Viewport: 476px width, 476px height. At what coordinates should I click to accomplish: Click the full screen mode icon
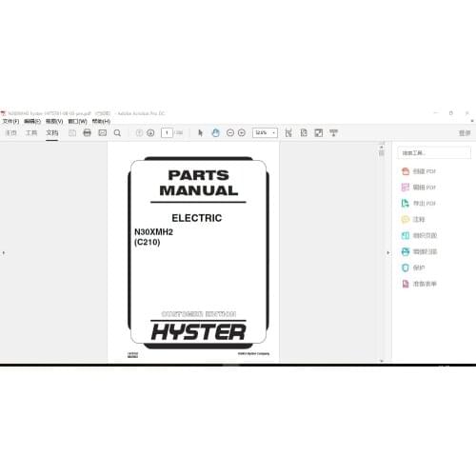(x=319, y=132)
